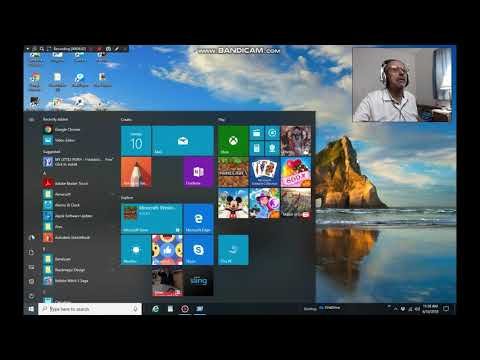Open the Mickey Mouse game tile

pos(233,203)
